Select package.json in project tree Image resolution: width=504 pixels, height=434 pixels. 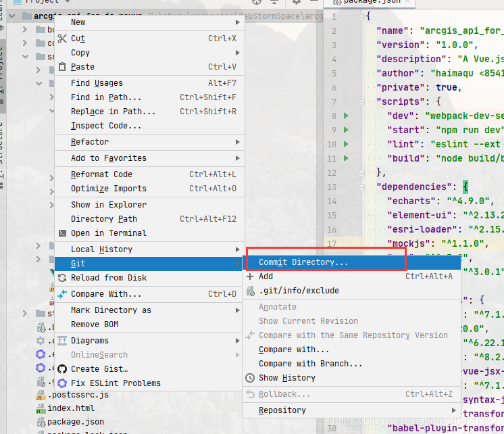[x=76, y=422]
